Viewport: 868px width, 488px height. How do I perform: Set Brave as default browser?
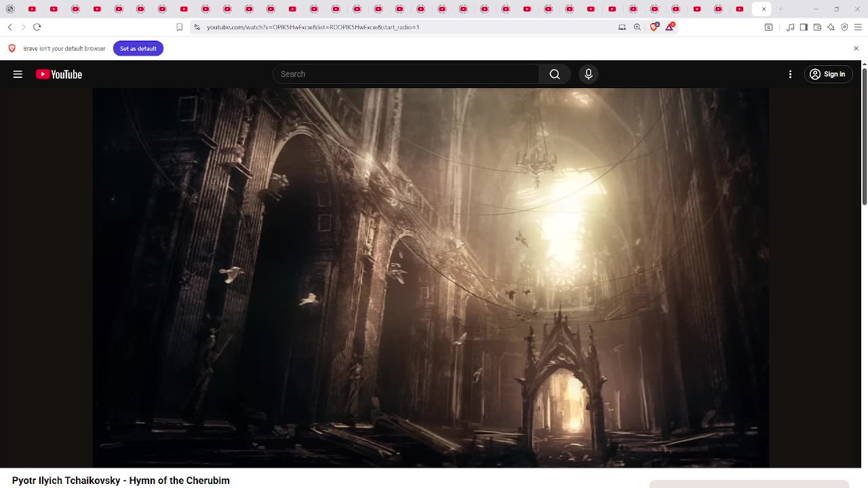point(138,49)
